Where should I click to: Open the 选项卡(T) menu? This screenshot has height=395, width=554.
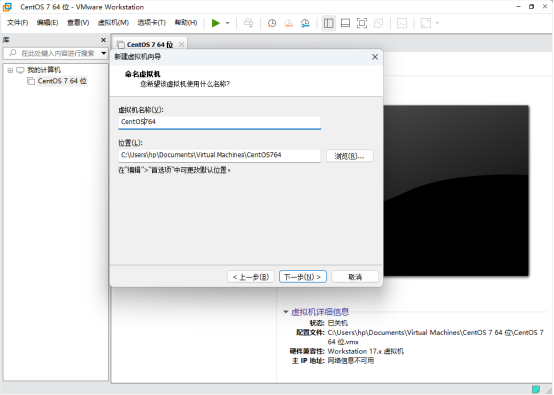coord(152,23)
